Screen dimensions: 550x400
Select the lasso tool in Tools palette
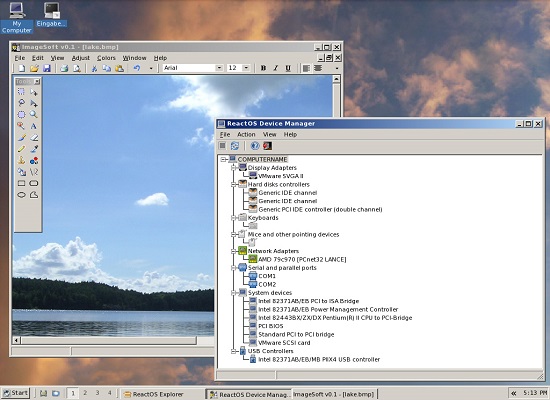tap(21, 103)
